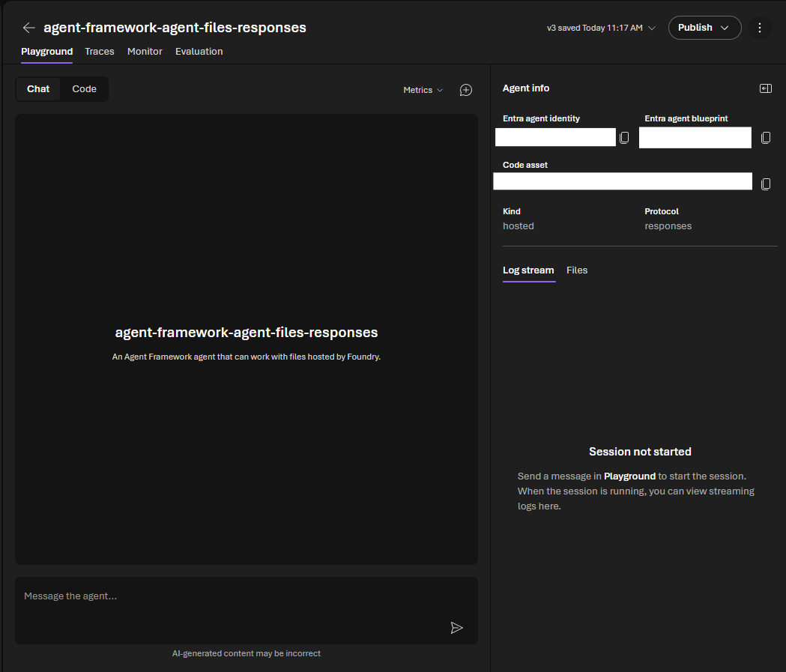Copy the Entra agent identity value

coord(624,137)
